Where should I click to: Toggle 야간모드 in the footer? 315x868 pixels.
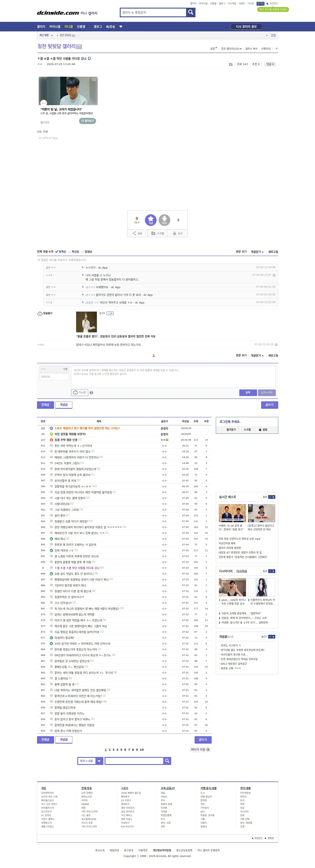click(257, 838)
